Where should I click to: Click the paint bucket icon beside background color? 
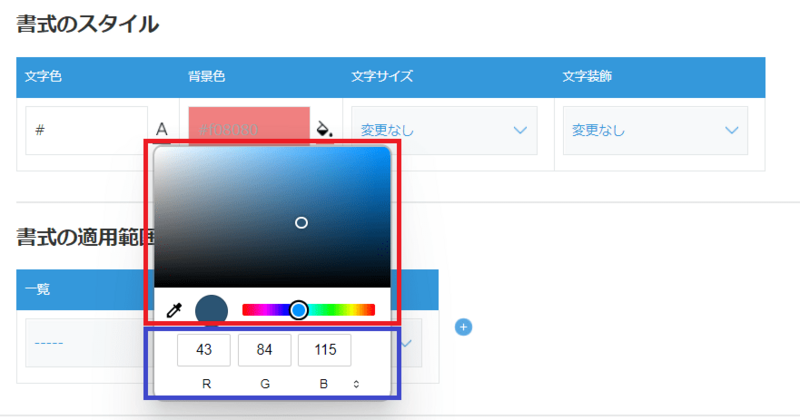pos(324,129)
